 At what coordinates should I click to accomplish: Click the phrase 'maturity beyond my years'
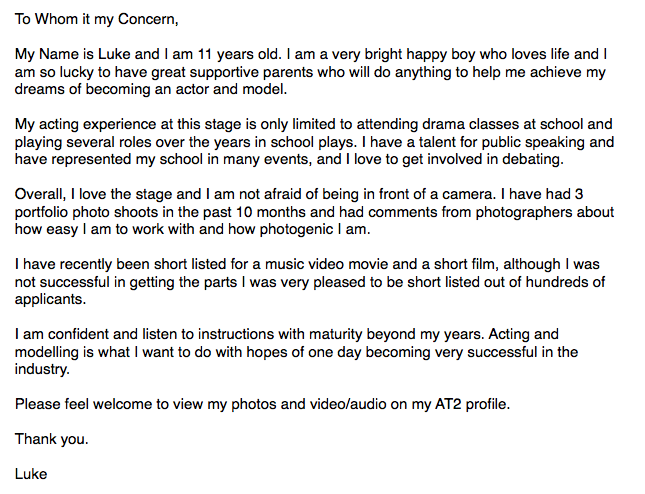tap(395, 334)
